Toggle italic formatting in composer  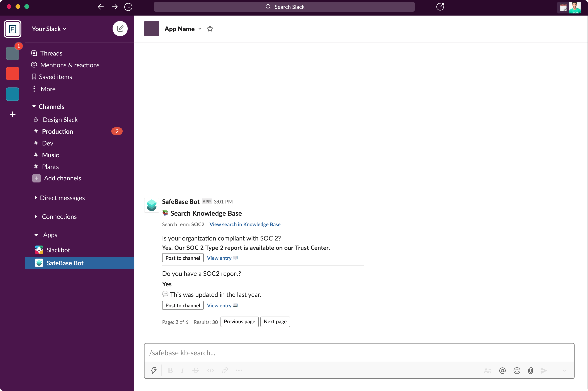(x=182, y=370)
